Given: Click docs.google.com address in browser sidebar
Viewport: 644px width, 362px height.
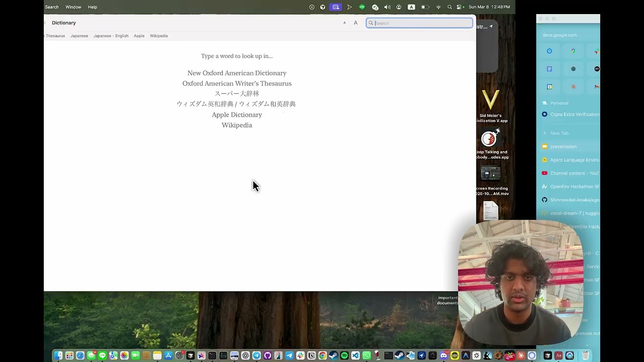Looking at the screenshot, I should pyautogui.click(x=560, y=35).
